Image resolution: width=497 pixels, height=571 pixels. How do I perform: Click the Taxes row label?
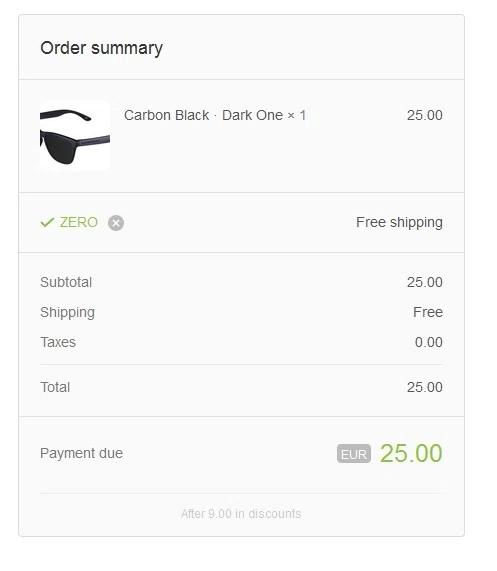click(x=58, y=342)
